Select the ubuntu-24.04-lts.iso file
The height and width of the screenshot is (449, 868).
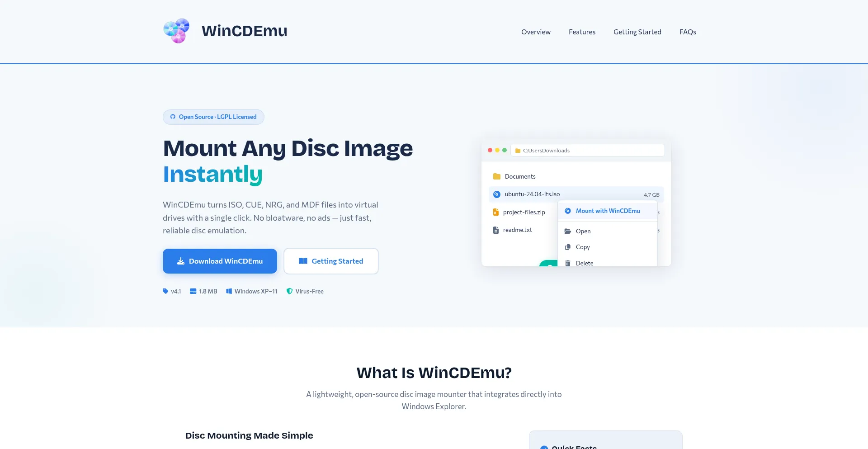click(576, 194)
